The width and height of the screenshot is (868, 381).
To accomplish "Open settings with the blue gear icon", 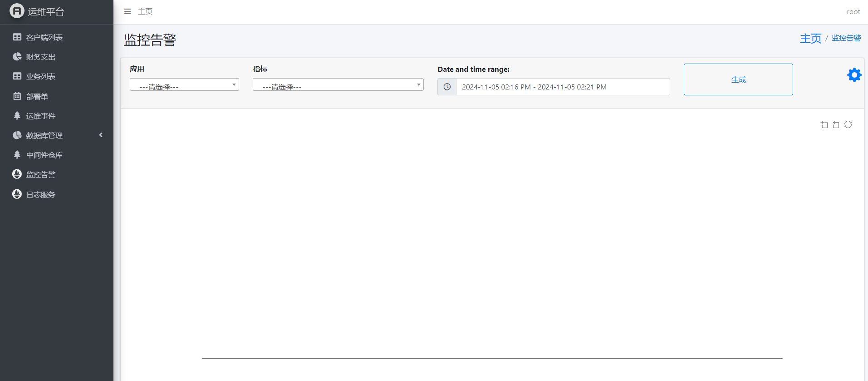I will 854,75.
